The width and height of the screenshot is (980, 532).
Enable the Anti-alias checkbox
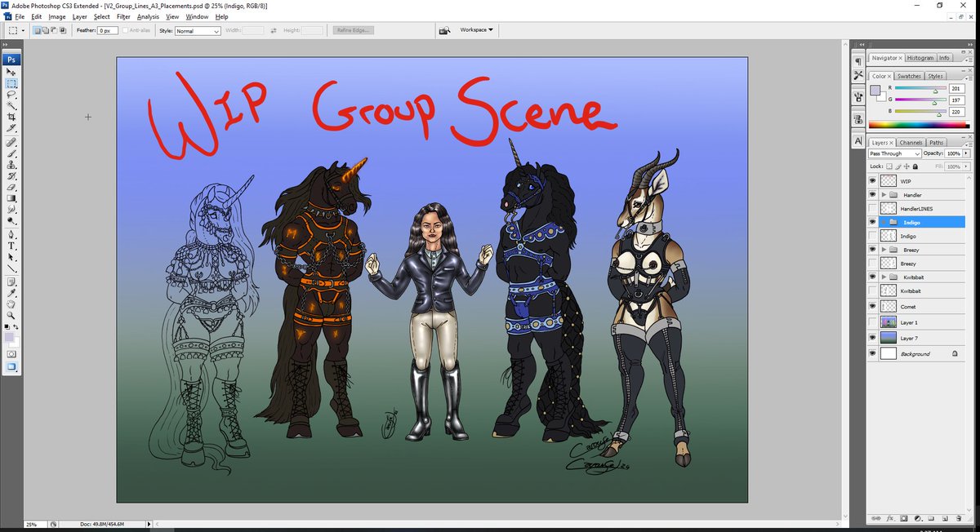tap(127, 29)
